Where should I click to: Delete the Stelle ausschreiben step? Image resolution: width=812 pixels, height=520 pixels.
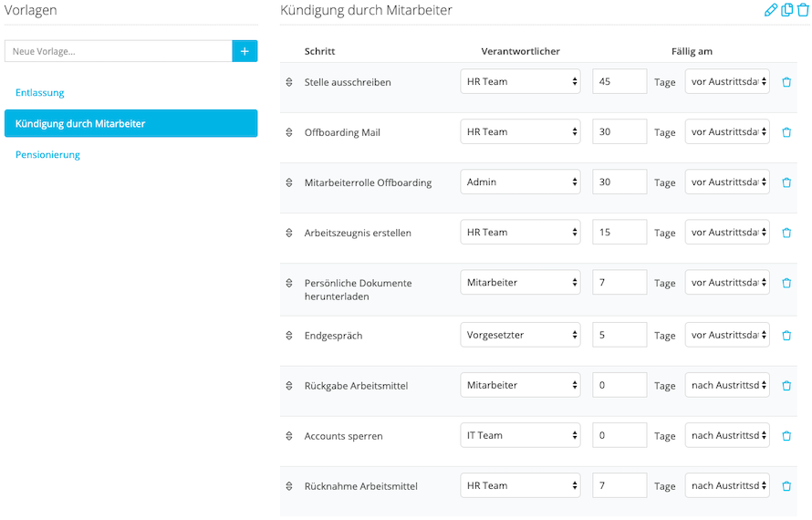point(786,82)
